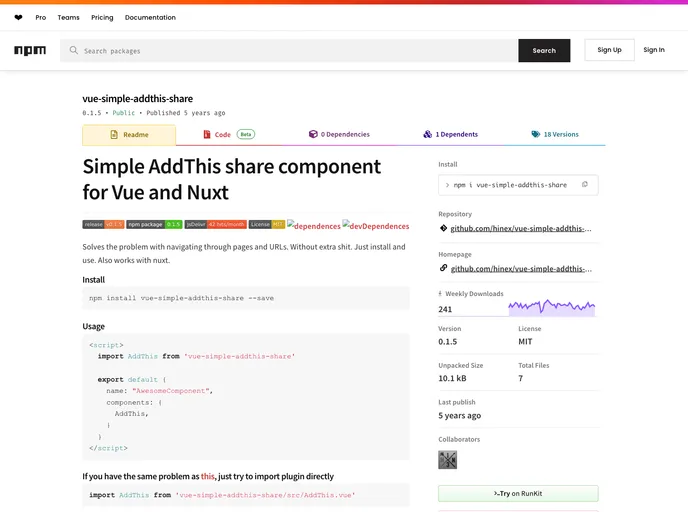Open the 1 Dependents tab
The width and height of the screenshot is (688, 512).
click(x=450, y=134)
